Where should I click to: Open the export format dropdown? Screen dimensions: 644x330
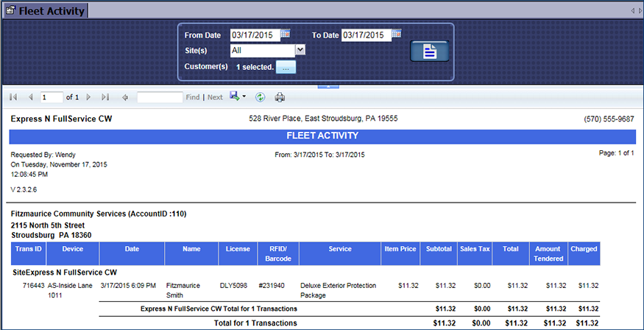(238, 97)
